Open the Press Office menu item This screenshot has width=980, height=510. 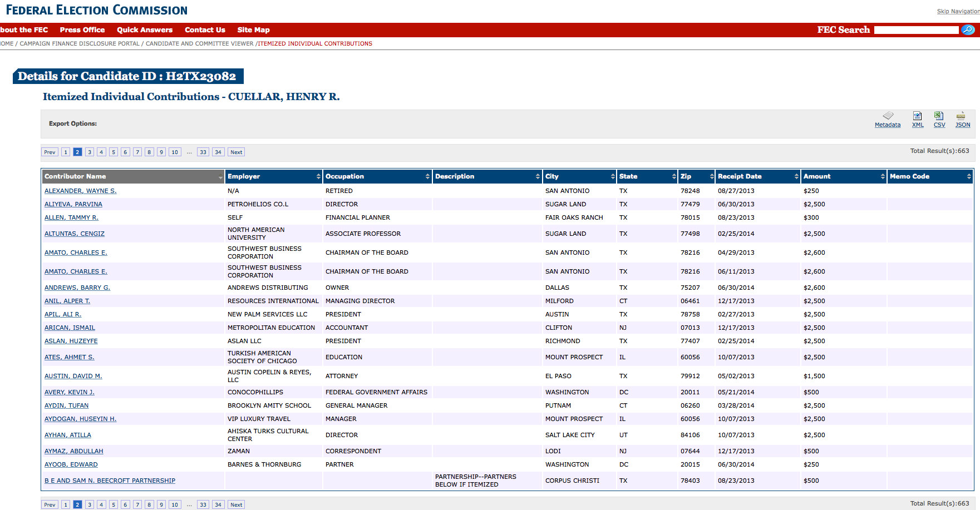[82, 30]
